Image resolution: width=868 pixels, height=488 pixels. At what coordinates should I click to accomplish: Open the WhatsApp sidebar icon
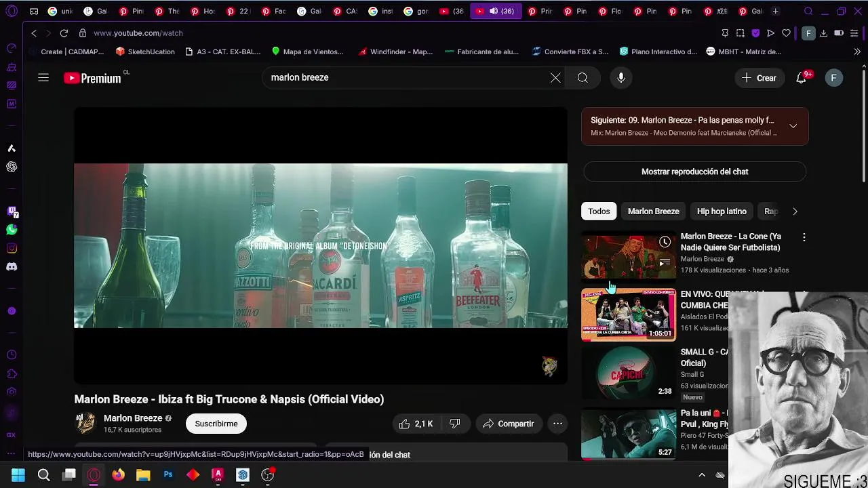click(12, 230)
